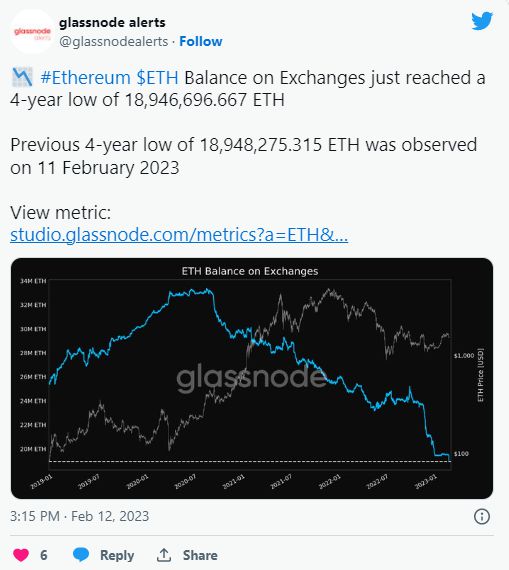Viewport: 509px width, 570px height.
Task: Click the glassnode watermark in the chart
Action: [x=251, y=378]
